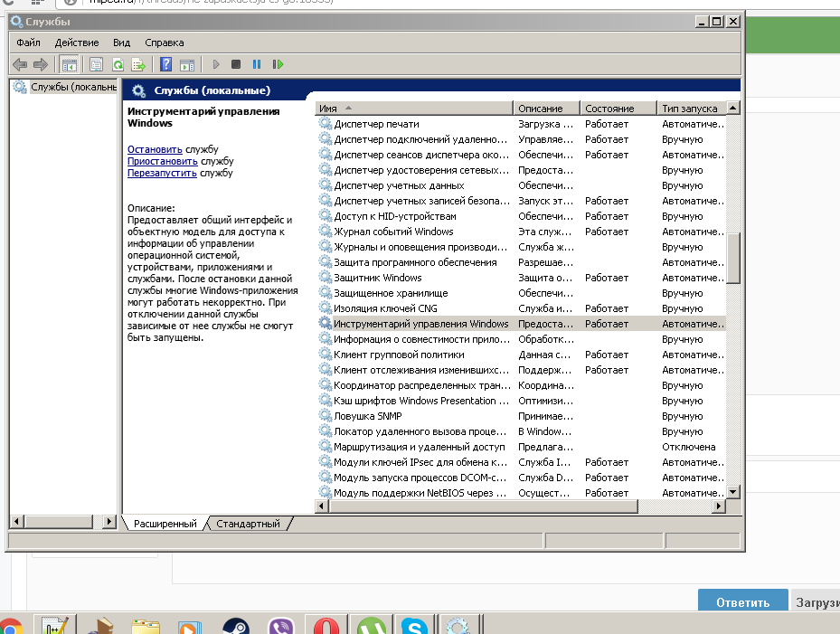
Task: Open Opera from the taskbar
Action: (326, 626)
